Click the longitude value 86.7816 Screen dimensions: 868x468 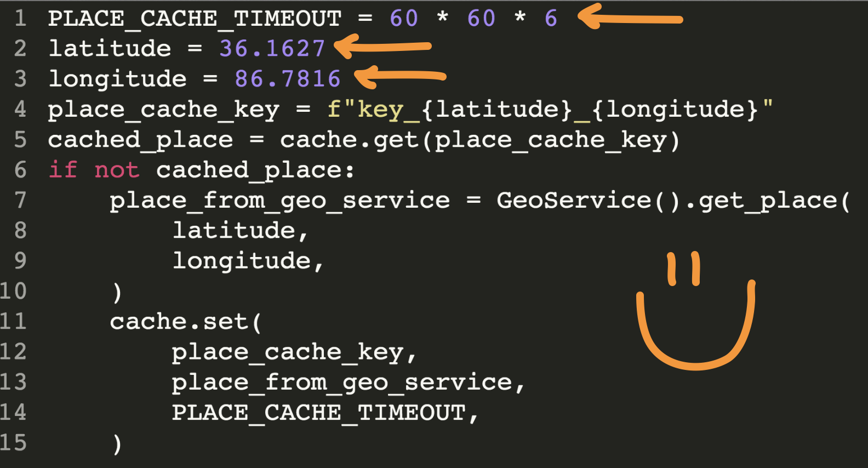288,79
